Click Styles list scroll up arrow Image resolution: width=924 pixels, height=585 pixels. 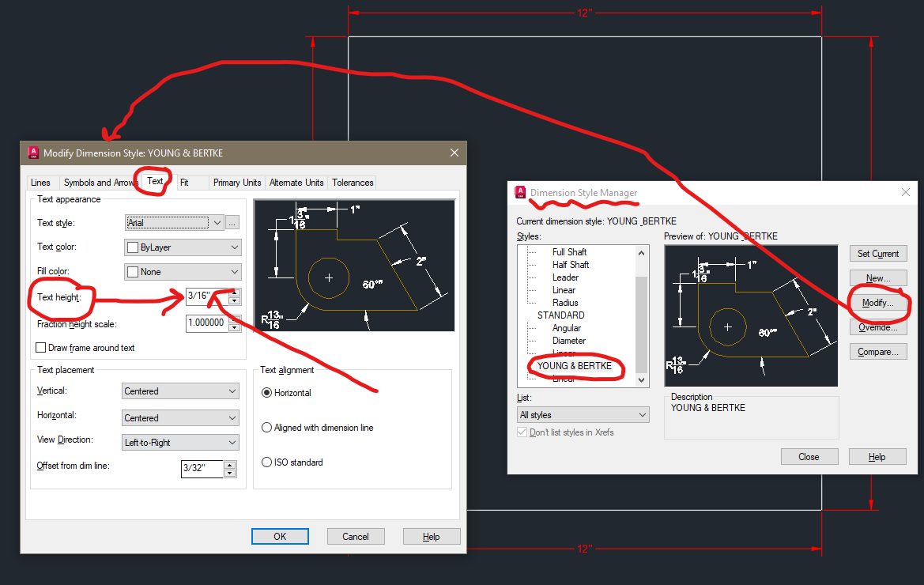pyautogui.click(x=641, y=253)
